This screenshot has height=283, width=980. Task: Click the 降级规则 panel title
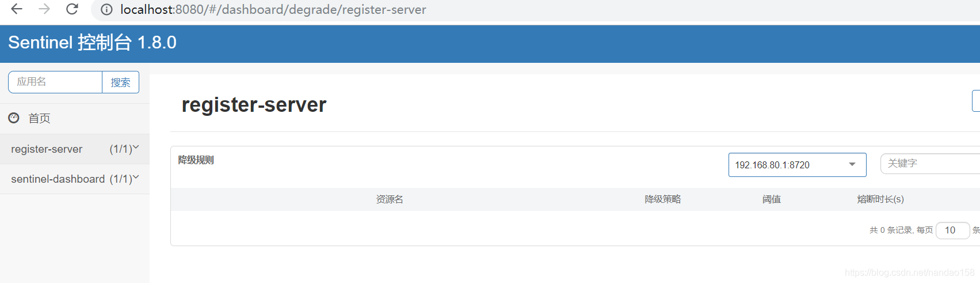coord(196,160)
